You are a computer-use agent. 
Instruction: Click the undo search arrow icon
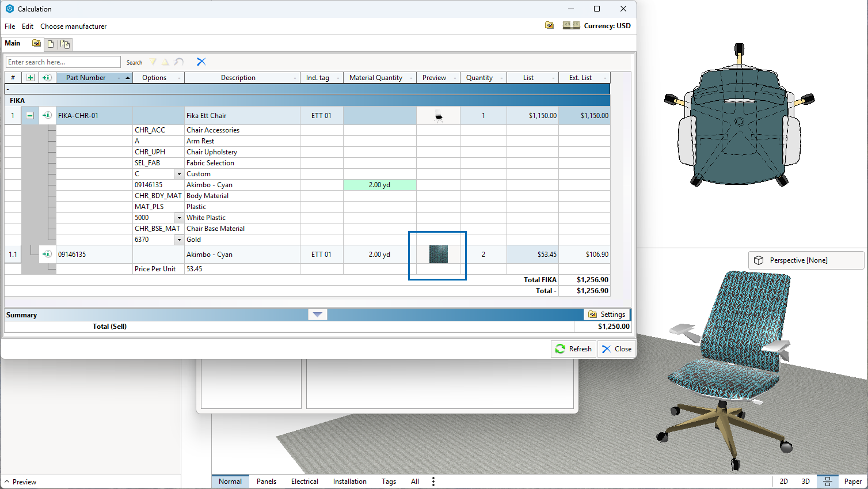[179, 62]
